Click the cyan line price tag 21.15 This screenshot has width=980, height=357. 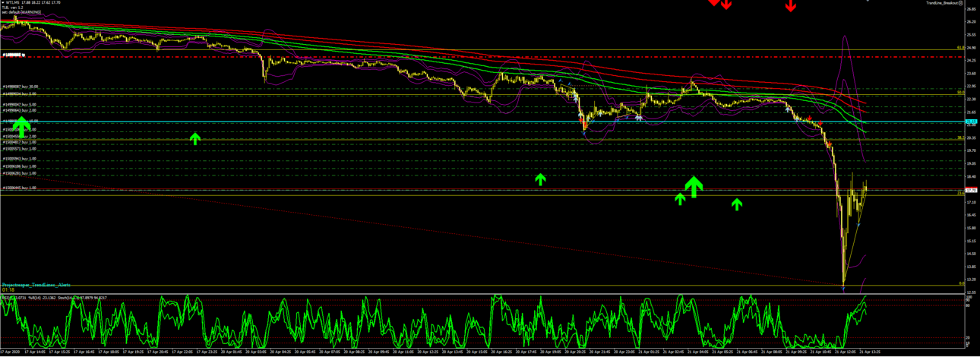(970, 122)
